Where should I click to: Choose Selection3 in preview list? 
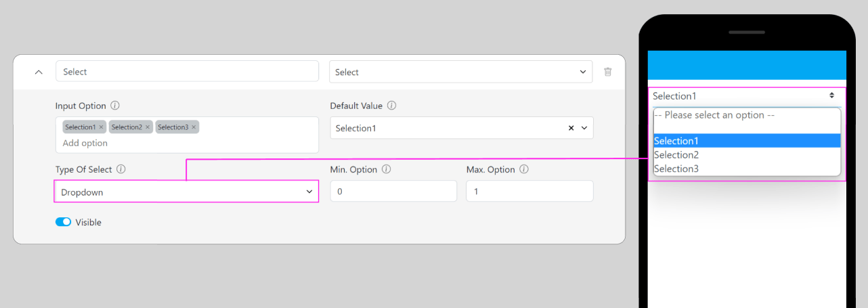coord(747,169)
